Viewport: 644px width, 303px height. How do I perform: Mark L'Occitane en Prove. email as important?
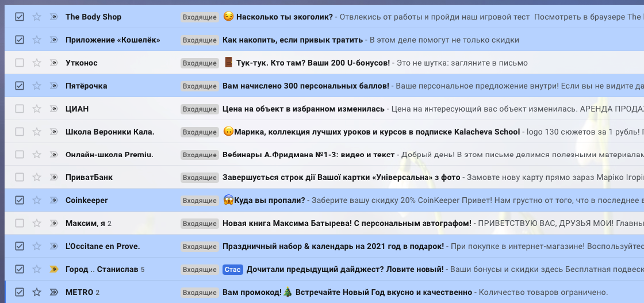click(54, 246)
